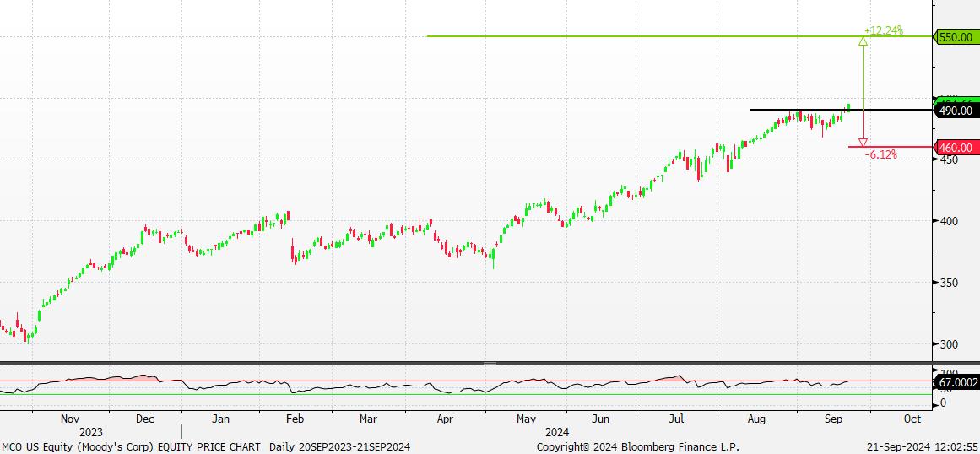Click the 300 y-axis price label
The height and width of the screenshot is (454, 980).
(x=947, y=344)
